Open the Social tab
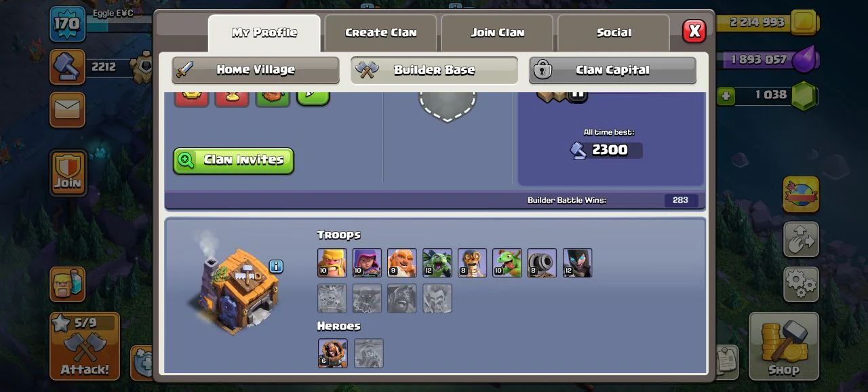 (x=614, y=33)
